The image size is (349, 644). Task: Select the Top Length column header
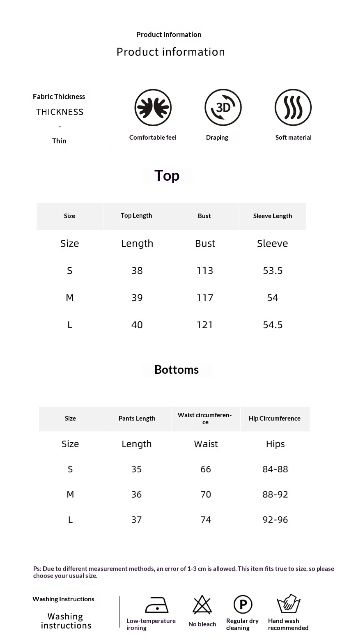point(136,216)
